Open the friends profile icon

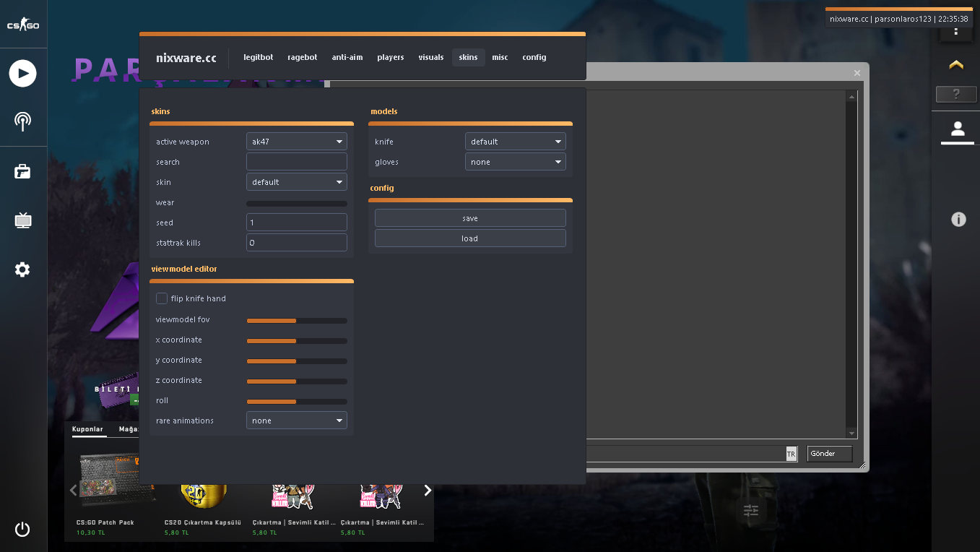click(958, 129)
